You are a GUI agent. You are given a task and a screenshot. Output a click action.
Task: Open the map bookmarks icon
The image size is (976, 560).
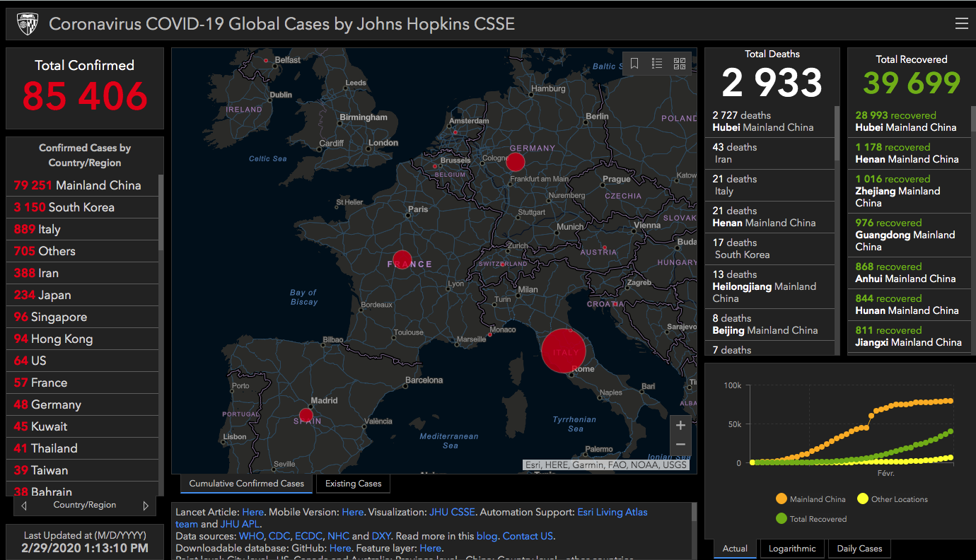(x=634, y=64)
